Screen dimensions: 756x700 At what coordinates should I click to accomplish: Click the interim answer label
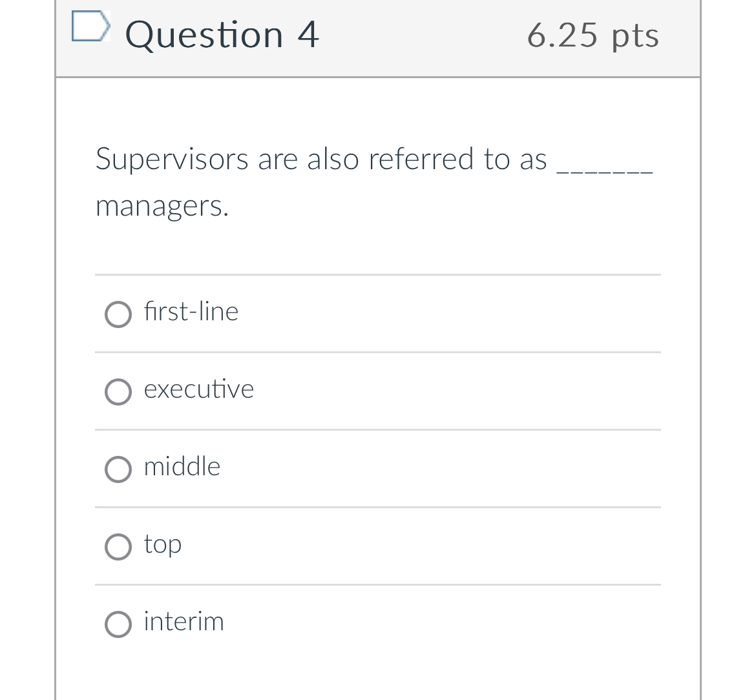pos(184,622)
